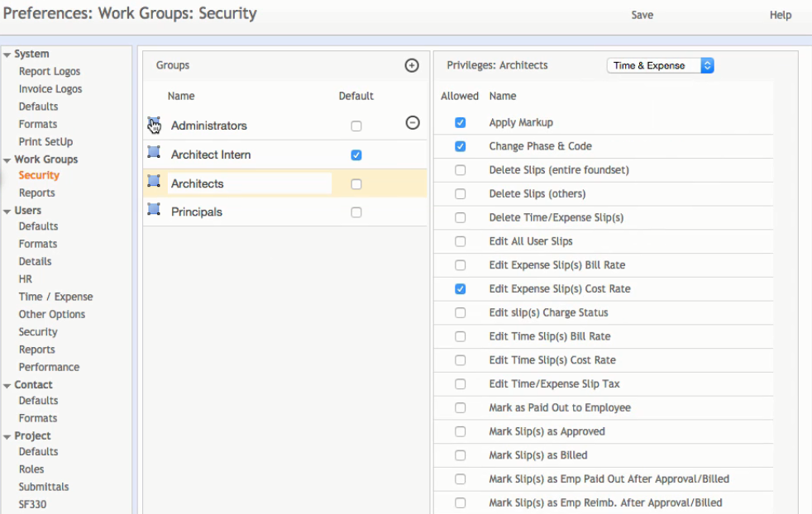Set Administrators as default group
Viewport: 812px width, 514px height.
tap(356, 126)
